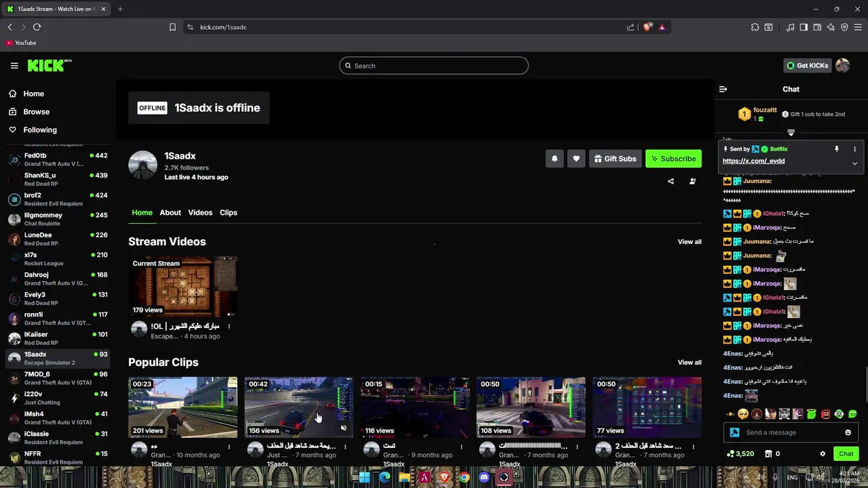Click Brave Shields icon in address bar
868x488 pixels.
[x=648, y=27]
